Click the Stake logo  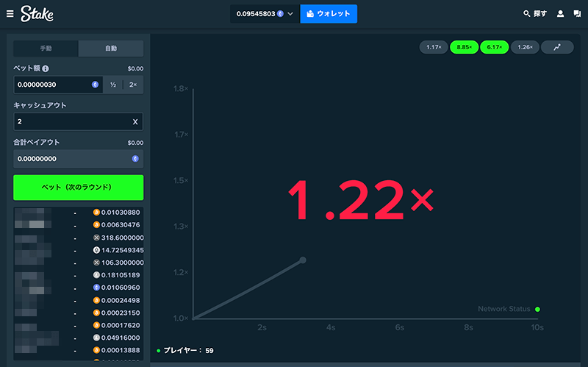point(37,13)
